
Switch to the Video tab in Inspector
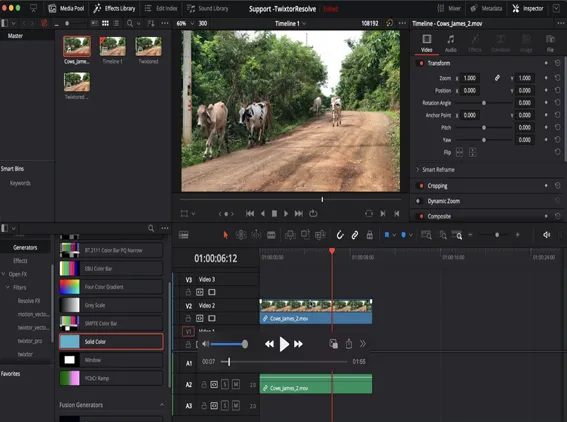[427, 43]
